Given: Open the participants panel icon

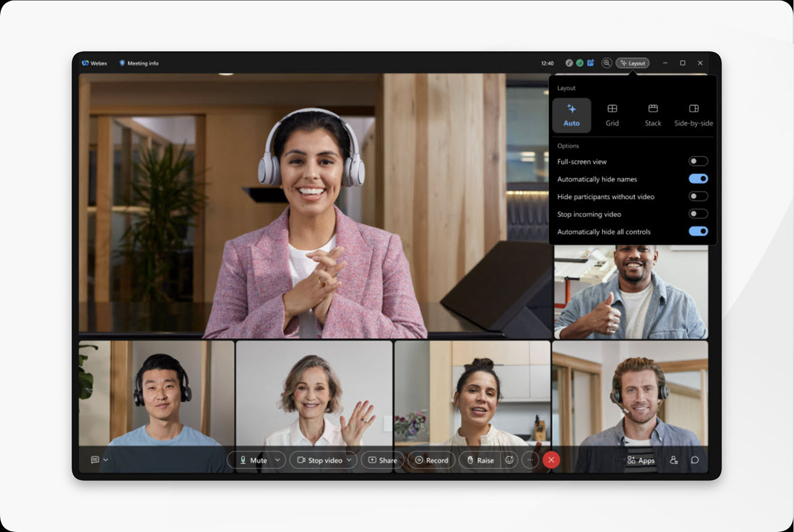Looking at the screenshot, I should click(674, 460).
